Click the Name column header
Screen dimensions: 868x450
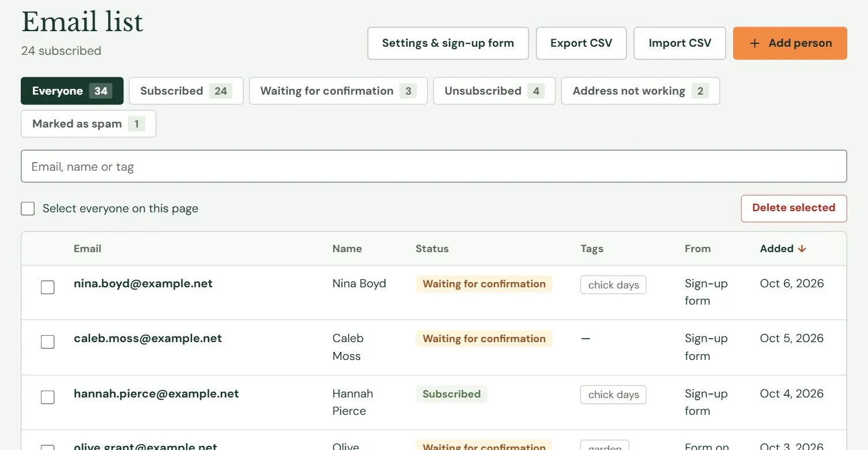347,249
